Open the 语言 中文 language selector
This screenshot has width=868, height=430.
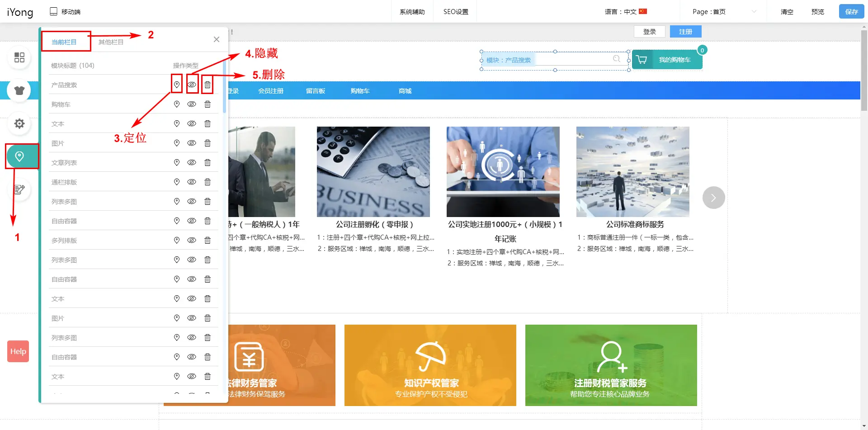pyautogui.click(x=626, y=12)
